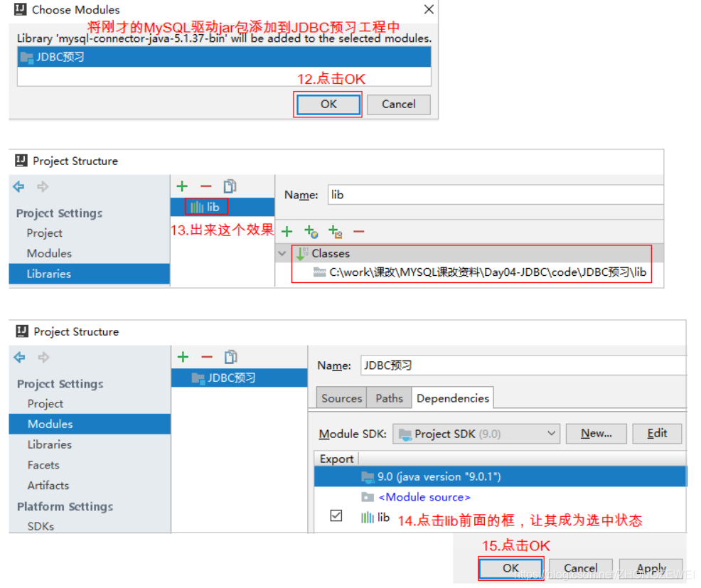Select highlighted Libraries in top Project Structure
Viewport: 701px width, 588px height.
[x=90, y=274]
